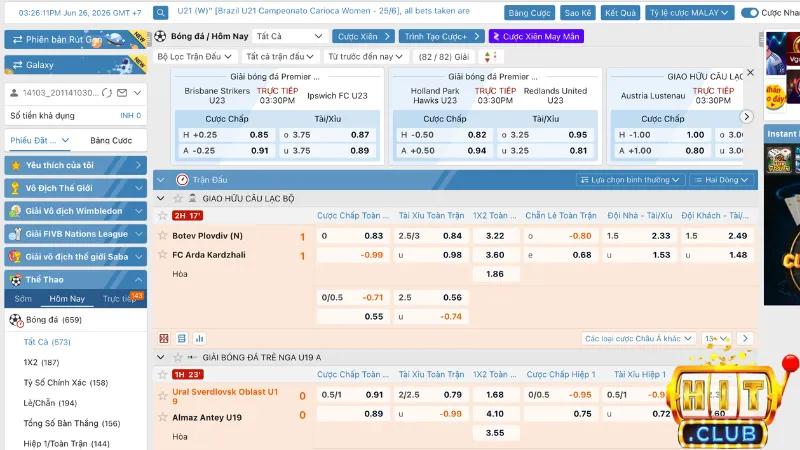Select Tổng Số Bàn Thắng (156) category

click(x=72, y=423)
